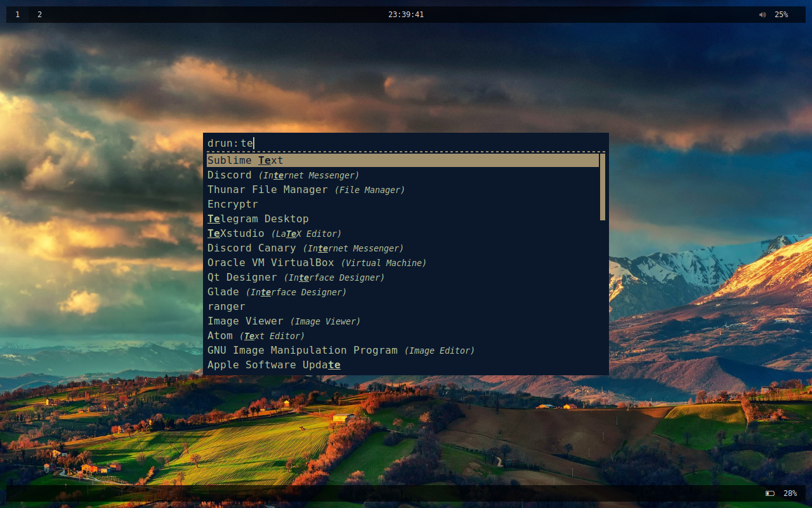Click the 28% battery percentage text
The height and width of the screenshot is (508, 812).
[x=790, y=493]
